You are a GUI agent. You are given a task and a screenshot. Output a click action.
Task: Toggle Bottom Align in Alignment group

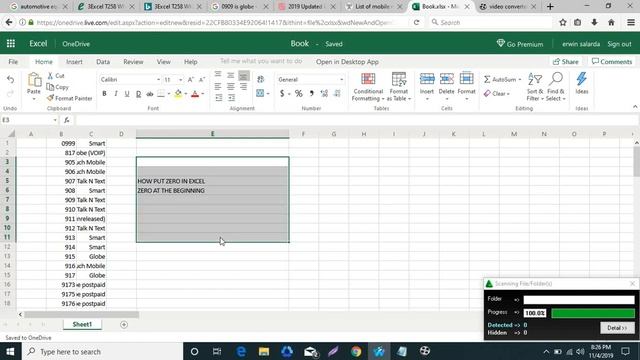(x=244, y=75)
